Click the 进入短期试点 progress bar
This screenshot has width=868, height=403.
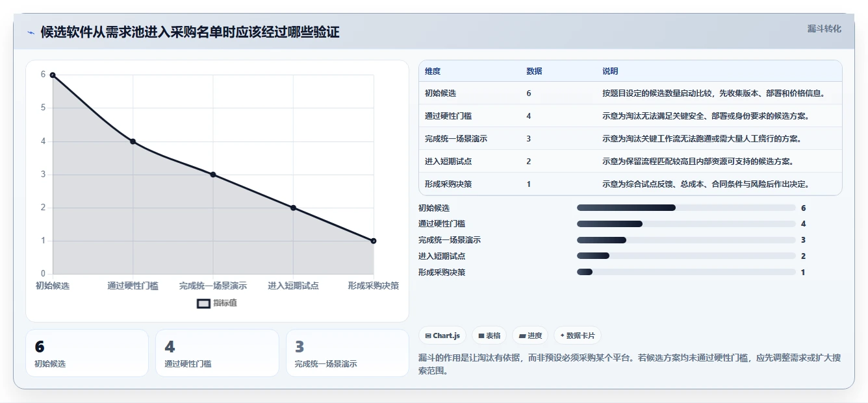point(686,256)
